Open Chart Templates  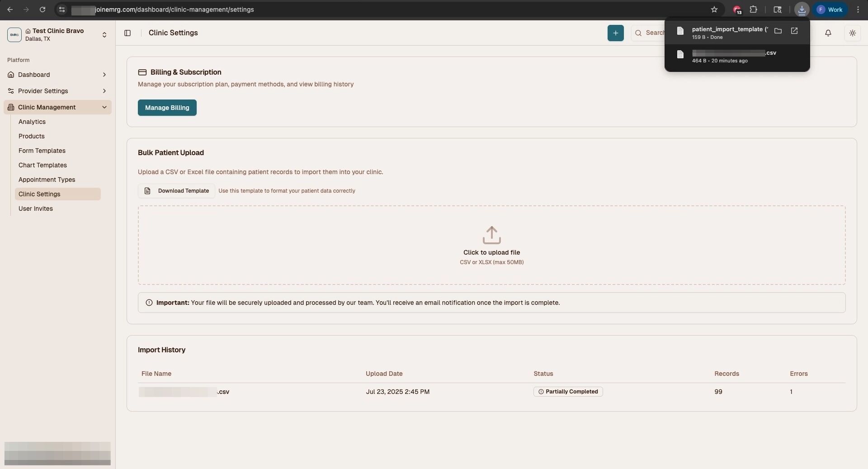pyautogui.click(x=42, y=165)
